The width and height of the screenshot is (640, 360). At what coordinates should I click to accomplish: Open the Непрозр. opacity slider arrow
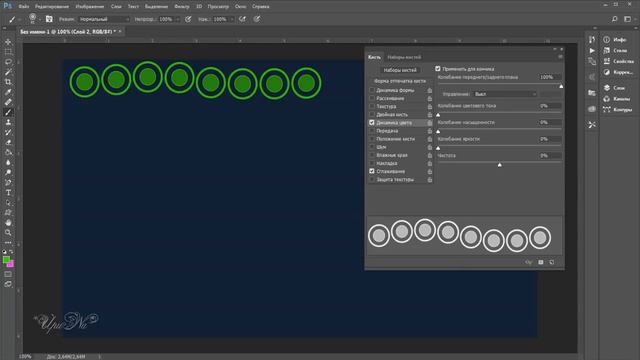pyautogui.click(x=178, y=19)
